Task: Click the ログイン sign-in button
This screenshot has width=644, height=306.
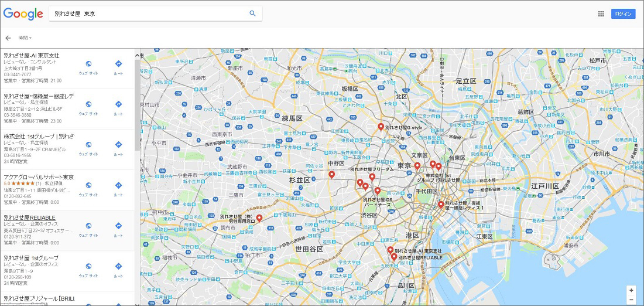Action: click(623, 14)
